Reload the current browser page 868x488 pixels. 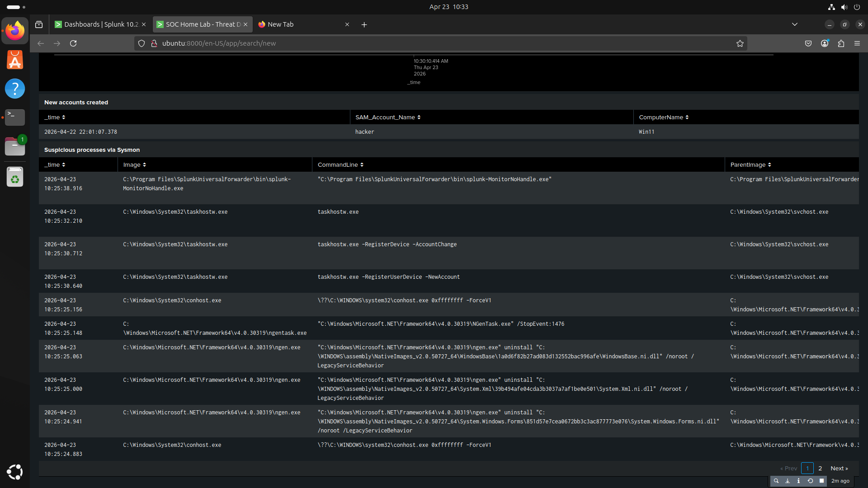(x=73, y=43)
